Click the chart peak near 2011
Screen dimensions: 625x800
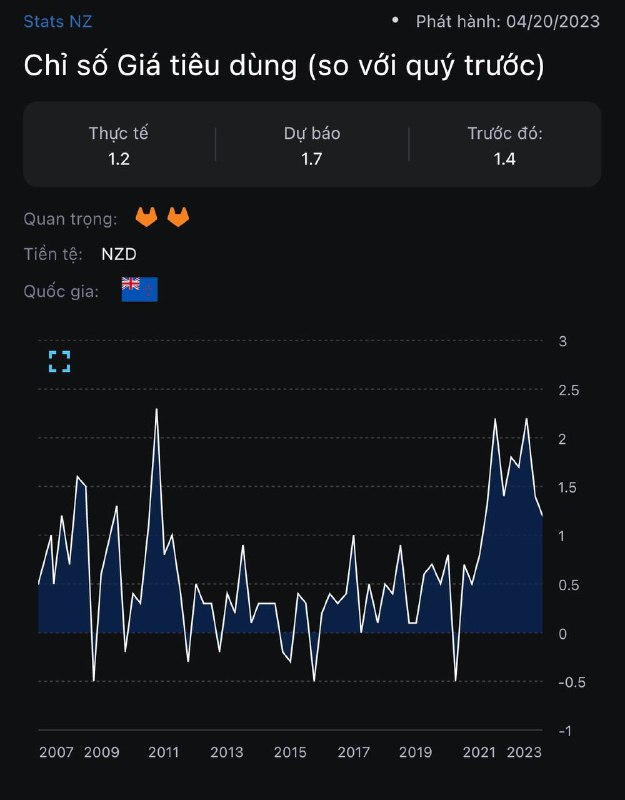156,409
